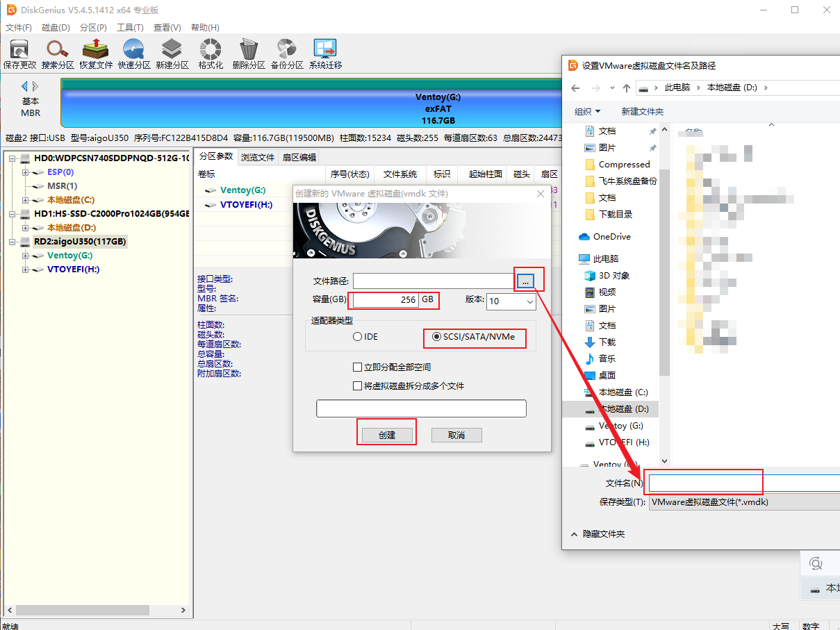Open the 磁盘(D) menu
Image resolution: width=840 pixels, height=630 pixels.
(56, 28)
